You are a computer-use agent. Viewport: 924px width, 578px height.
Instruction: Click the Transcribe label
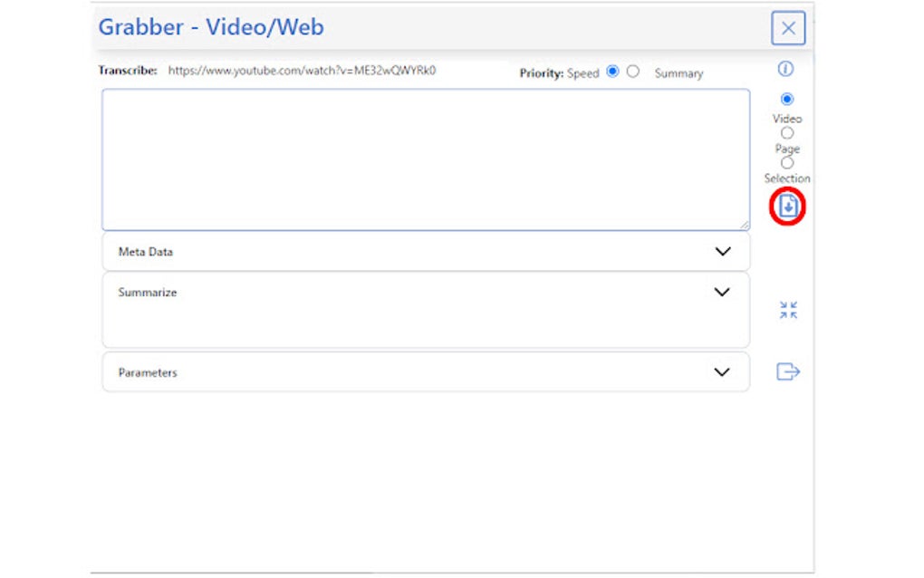point(124,70)
